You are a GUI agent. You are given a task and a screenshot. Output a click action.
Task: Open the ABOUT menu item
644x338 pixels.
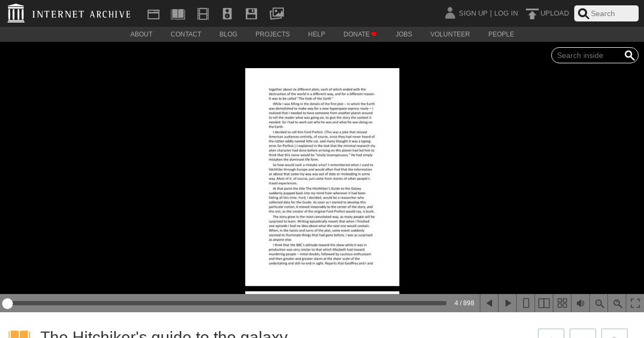(x=141, y=34)
